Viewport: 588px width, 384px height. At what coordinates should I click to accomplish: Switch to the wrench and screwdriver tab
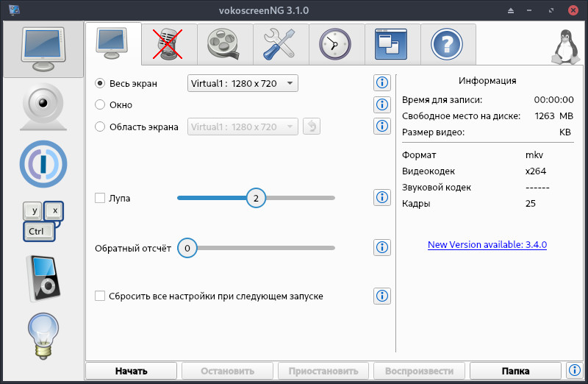click(281, 45)
